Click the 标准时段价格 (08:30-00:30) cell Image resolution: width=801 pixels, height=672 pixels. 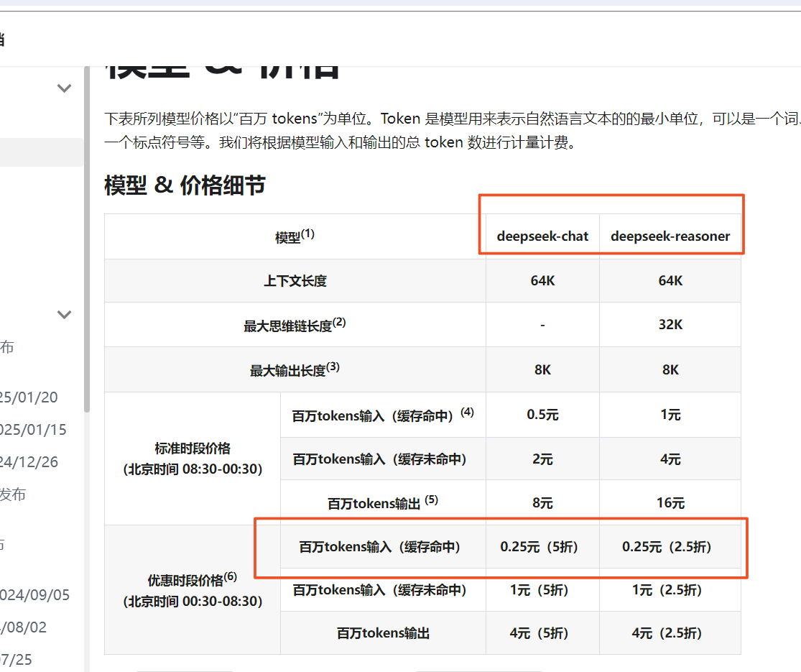pos(193,459)
